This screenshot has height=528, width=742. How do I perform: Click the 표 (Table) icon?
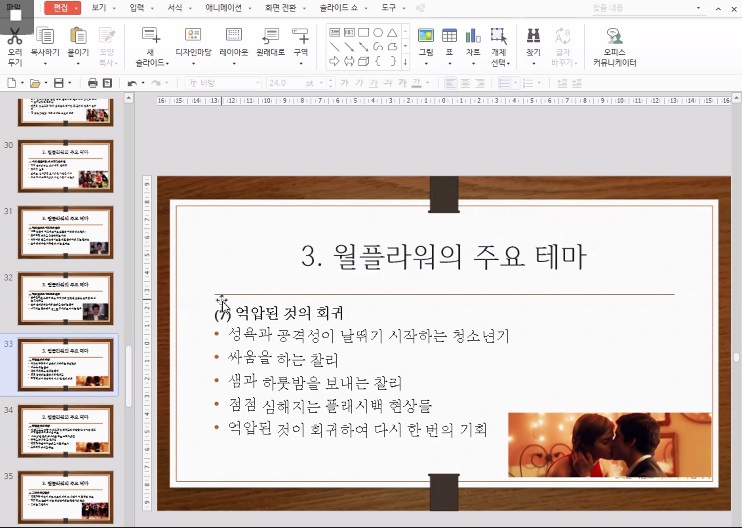tap(449, 36)
